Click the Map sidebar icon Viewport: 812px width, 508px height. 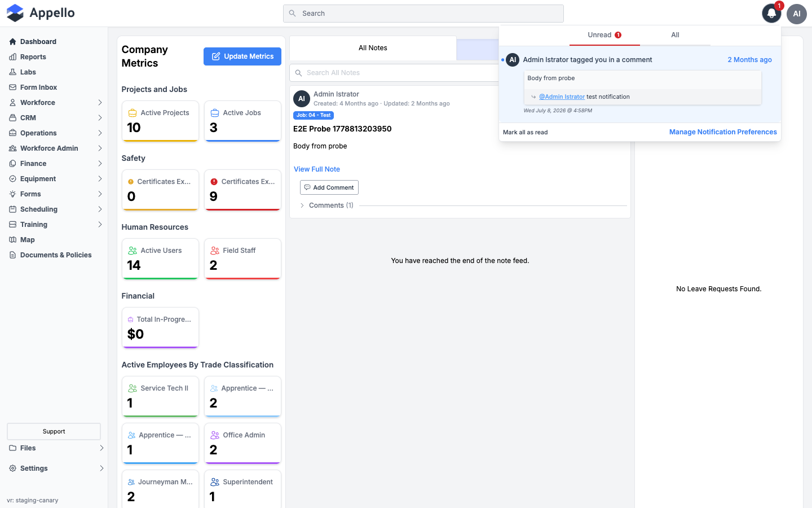tap(12, 240)
